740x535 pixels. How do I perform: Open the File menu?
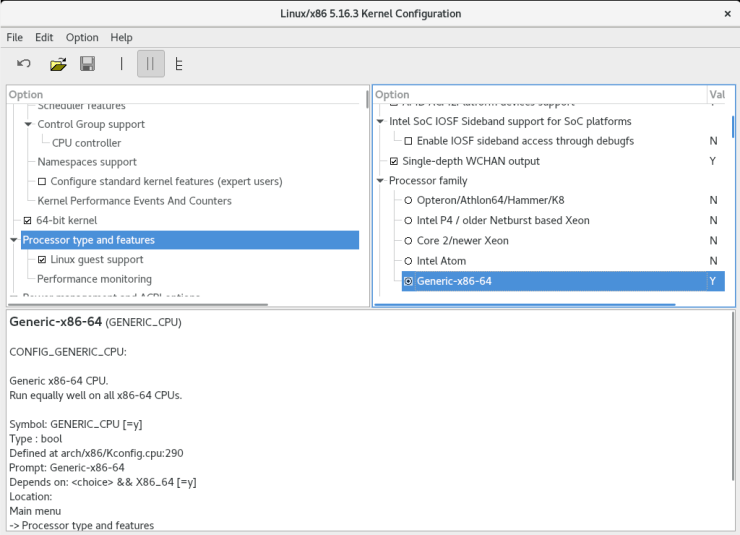(15, 37)
